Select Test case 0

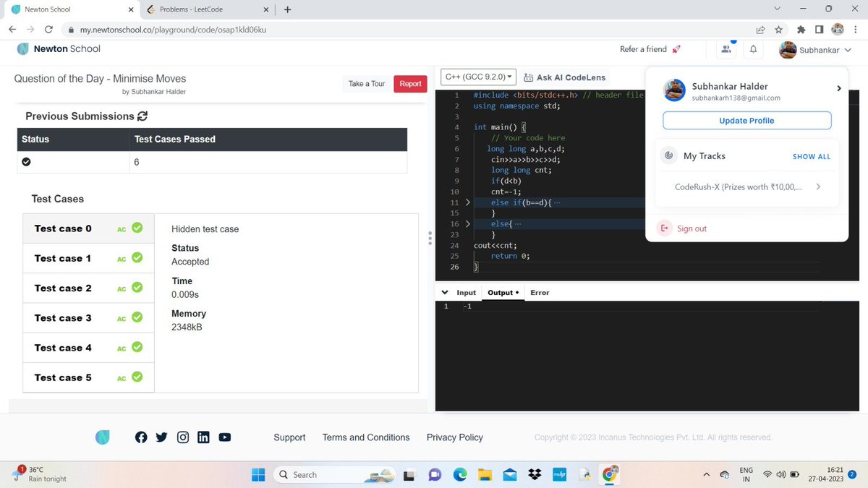pos(88,228)
